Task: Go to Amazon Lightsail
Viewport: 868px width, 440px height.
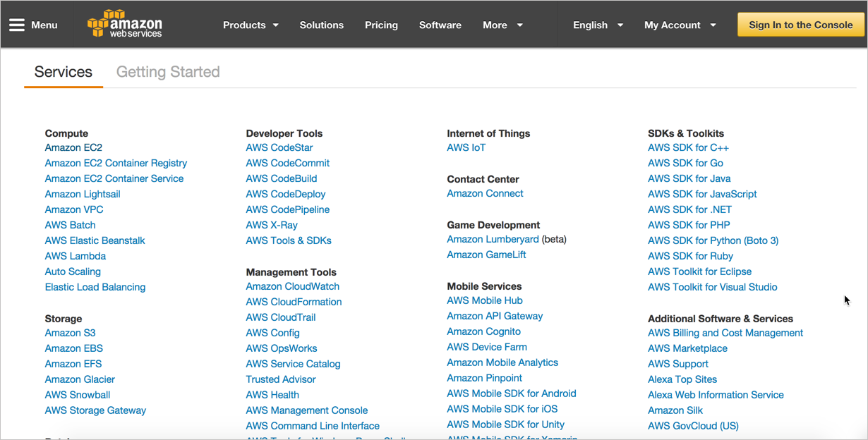Action: point(83,194)
